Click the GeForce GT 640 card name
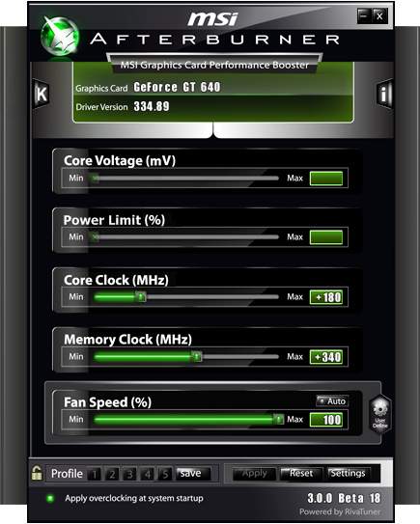This screenshot has width=420, height=524. point(178,87)
